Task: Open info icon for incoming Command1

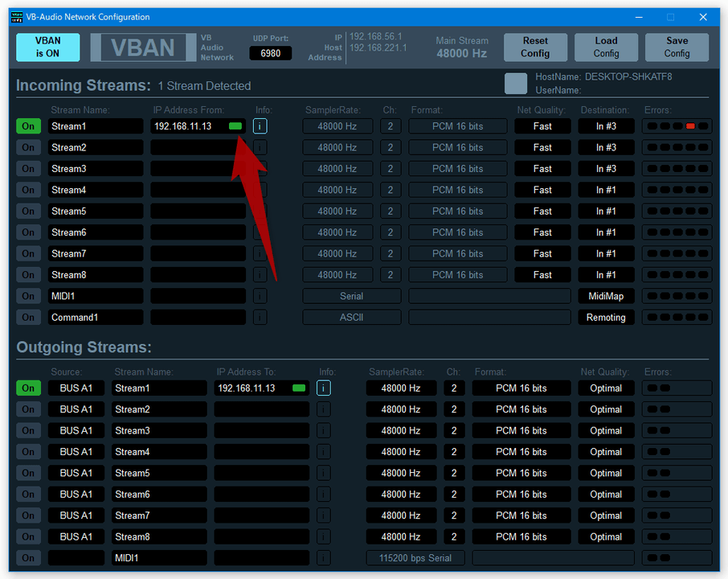Action: pyautogui.click(x=260, y=318)
